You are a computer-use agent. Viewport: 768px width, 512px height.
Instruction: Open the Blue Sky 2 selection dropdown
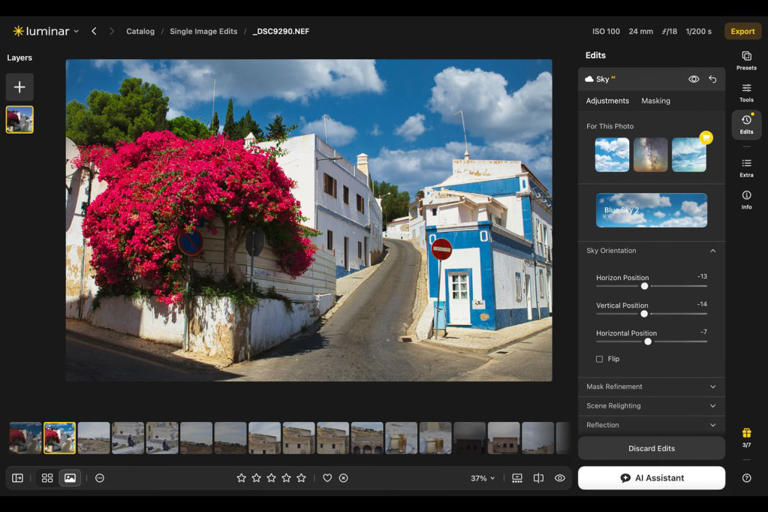(651, 210)
